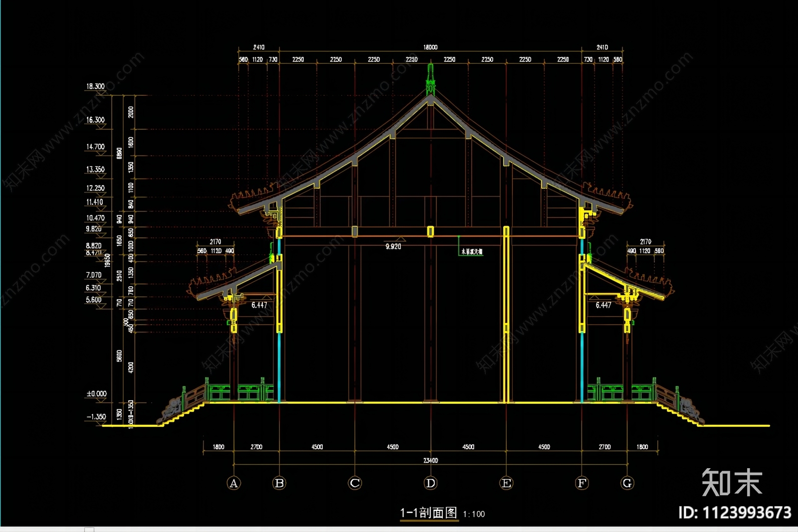Select the 2000 vertical dimension text
Viewport: 798px width, 532px height.
[x=131, y=112]
